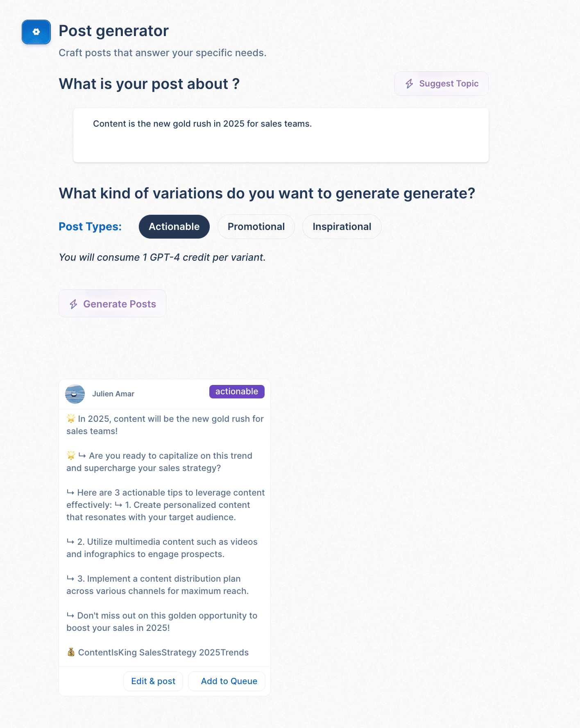Open Julien Amar's profile avatar
Image resolution: width=580 pixels, height=728 pixels.
click(x=75, y=394)
